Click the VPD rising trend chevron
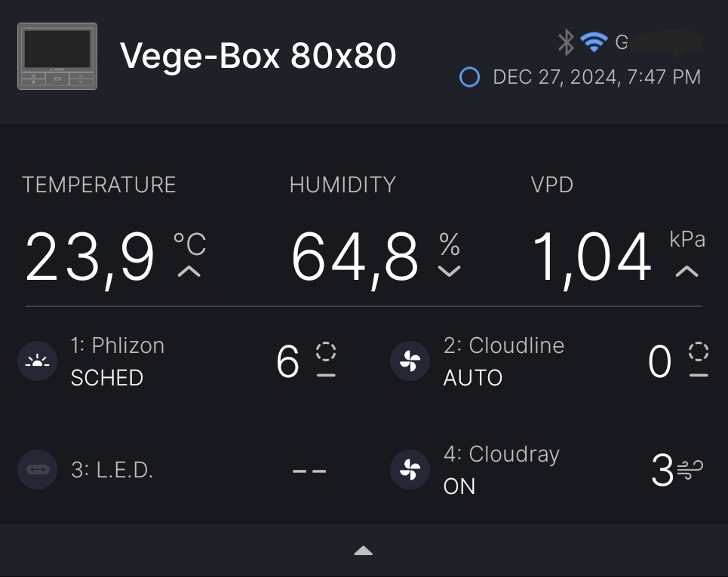The image size is (728, 577). click(687, 271)
